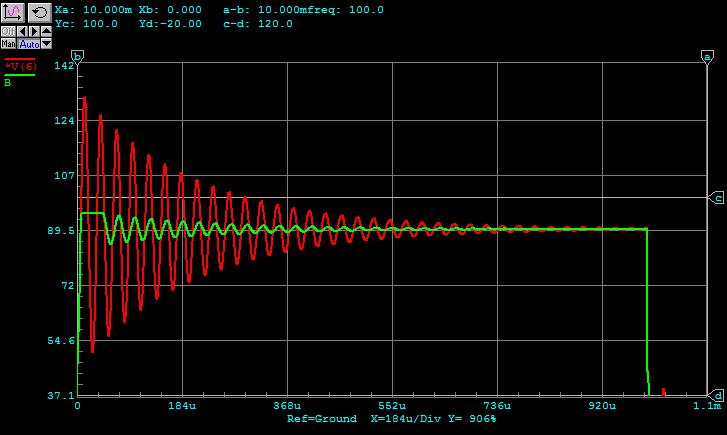Image resolution: width=727 pixels, height=435 pixels.
Task: Click the 736u X-axis label
Action: [x=497, y=406]
